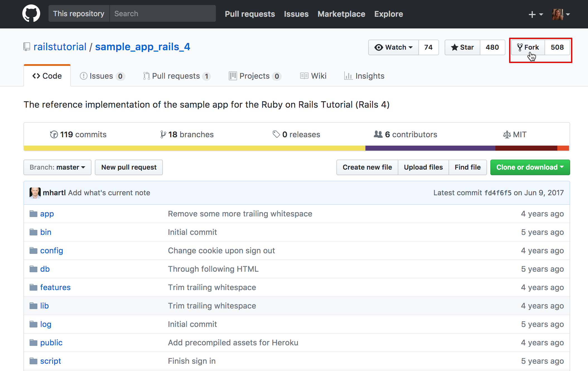Open the mhartl avatar thumbnail
The width and height of the screenshot is (588, 371).
(x=35, y=193)
